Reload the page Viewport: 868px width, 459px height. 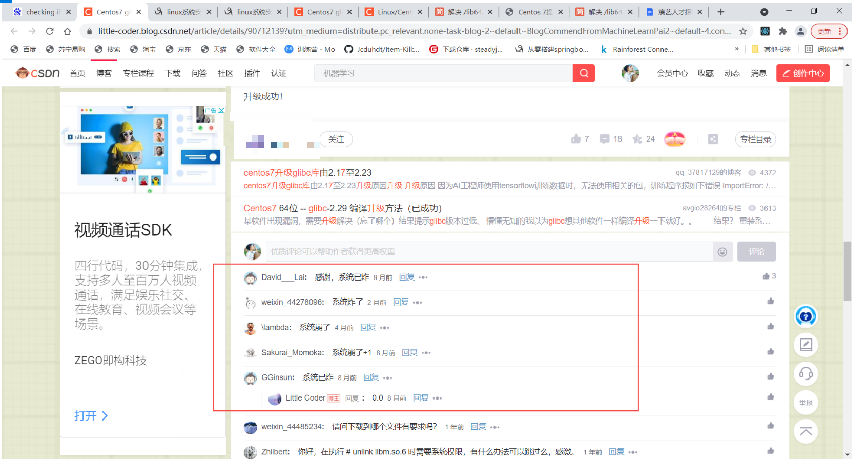50,31
